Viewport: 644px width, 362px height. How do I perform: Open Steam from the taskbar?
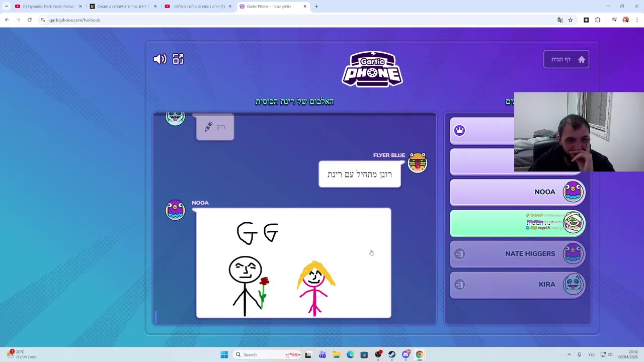[x=392, y=355]
